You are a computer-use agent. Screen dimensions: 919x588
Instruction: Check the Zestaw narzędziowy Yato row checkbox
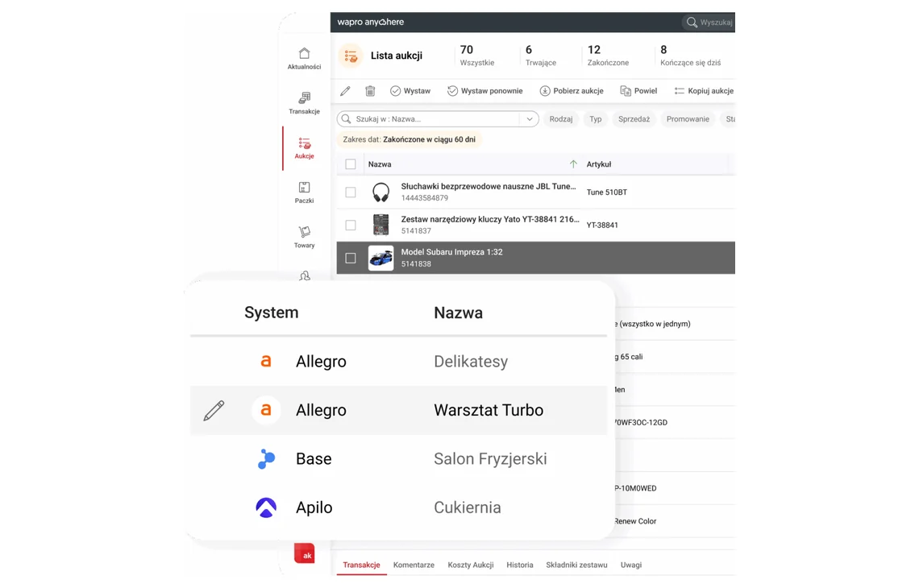click(x=351, y=225)
